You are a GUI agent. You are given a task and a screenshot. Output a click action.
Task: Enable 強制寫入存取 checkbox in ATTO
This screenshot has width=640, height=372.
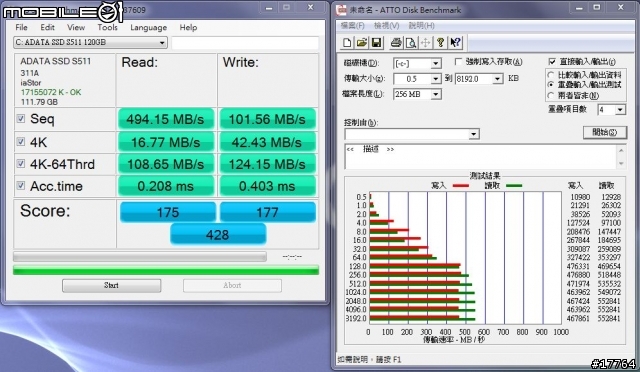[458, 62]
